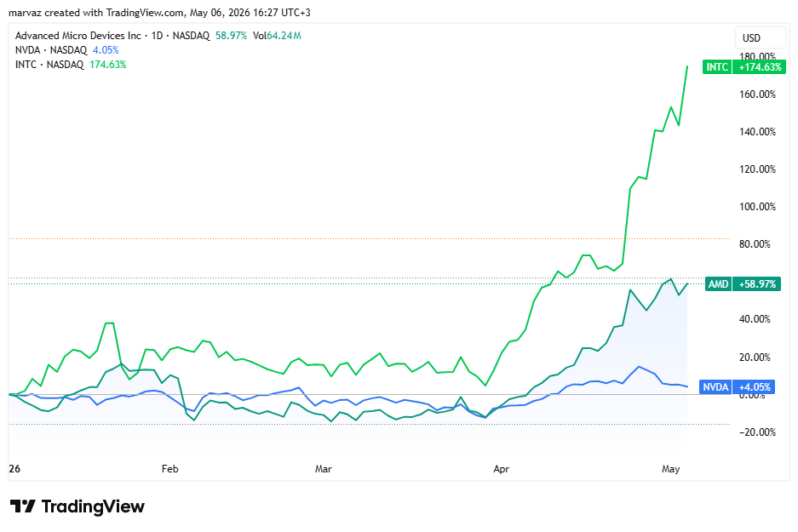Click the 160.00% price scale label
The height and width of the screenshot is (532, 798).
tap(757, 94)
